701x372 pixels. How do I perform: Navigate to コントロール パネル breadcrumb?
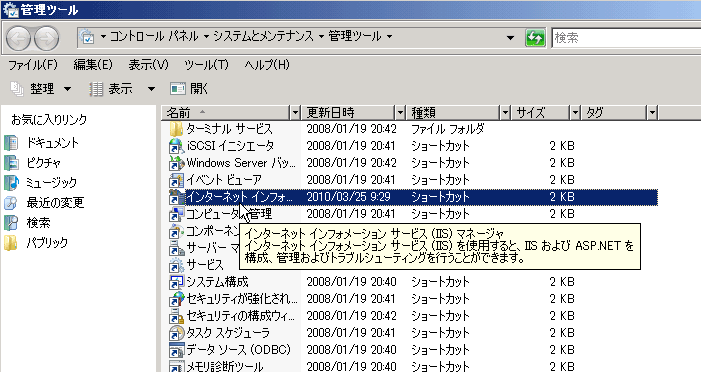154,37
